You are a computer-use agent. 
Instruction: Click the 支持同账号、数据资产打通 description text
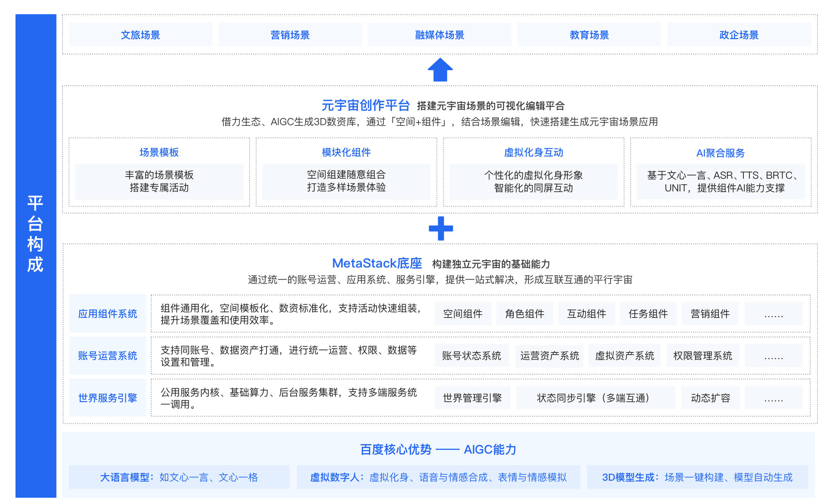289,356
